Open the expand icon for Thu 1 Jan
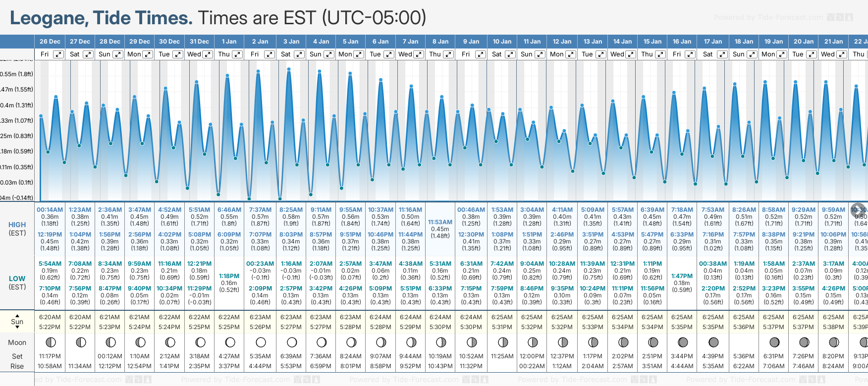Viewport: 868px width, 386px height. [237, 54]
